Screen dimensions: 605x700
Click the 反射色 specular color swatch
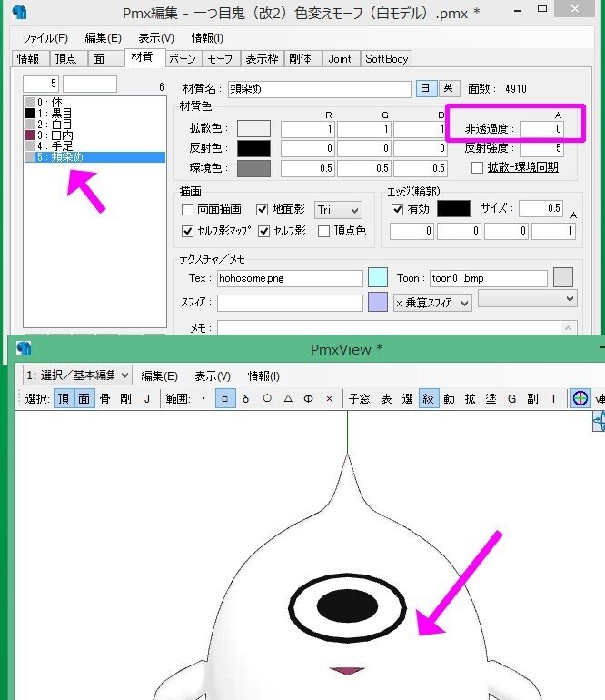[x=253, y=148]
